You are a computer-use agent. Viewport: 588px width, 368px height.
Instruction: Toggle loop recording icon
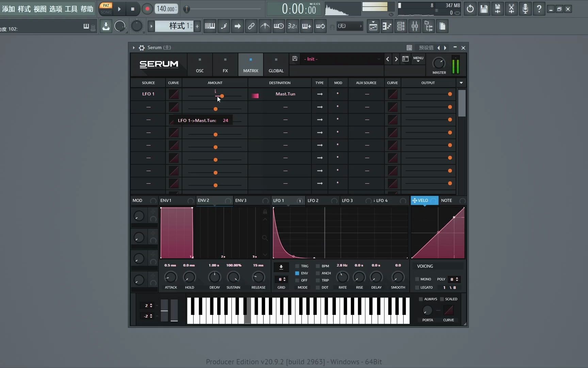click(320, 26)
